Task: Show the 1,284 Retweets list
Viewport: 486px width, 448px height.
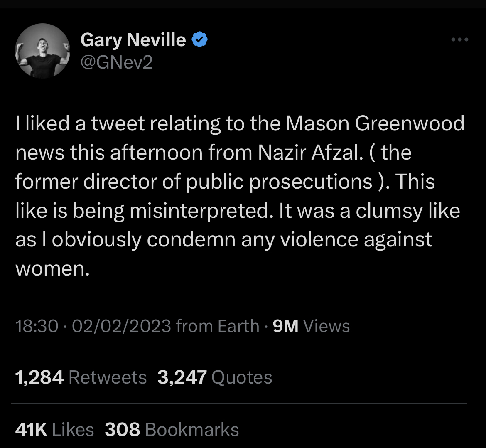Action: (x=81, y=377)
